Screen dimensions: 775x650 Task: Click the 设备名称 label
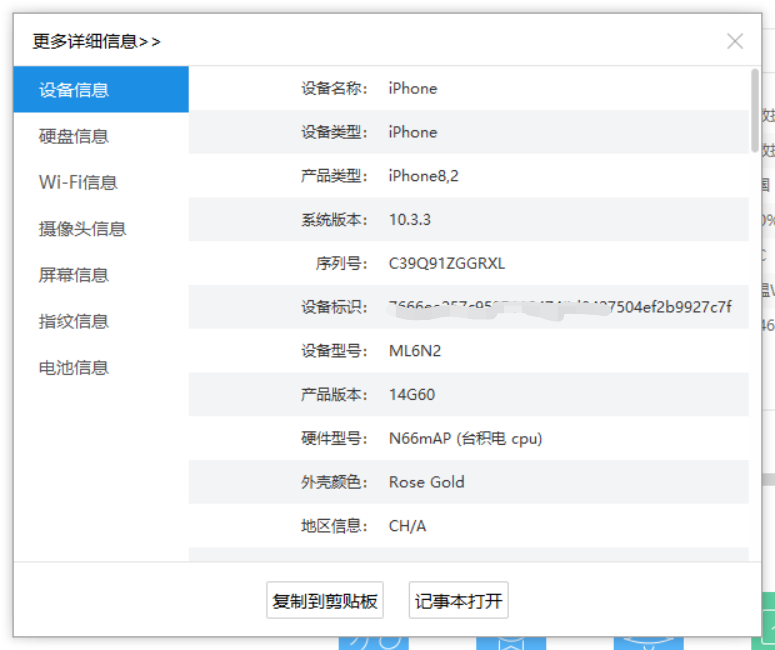[x=334, y=88]
